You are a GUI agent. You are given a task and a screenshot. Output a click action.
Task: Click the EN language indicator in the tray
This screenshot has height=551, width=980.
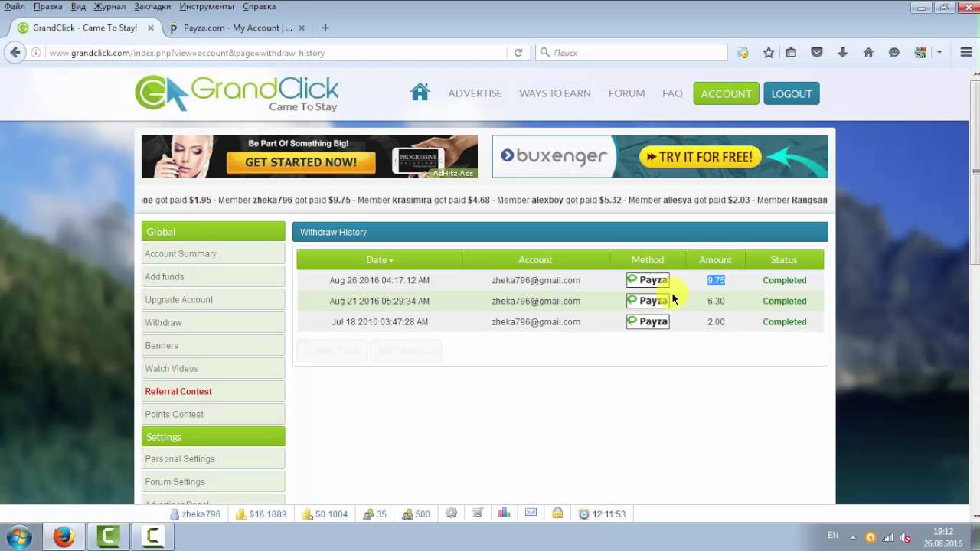pos(833,536)
